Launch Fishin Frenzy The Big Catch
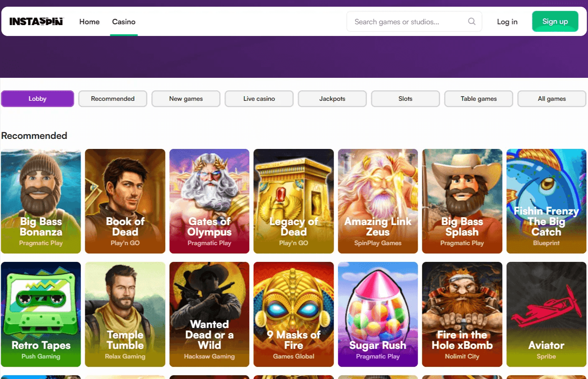Viewport: 588px width, 379px height. pyautogui.click(x=546, y=201)
